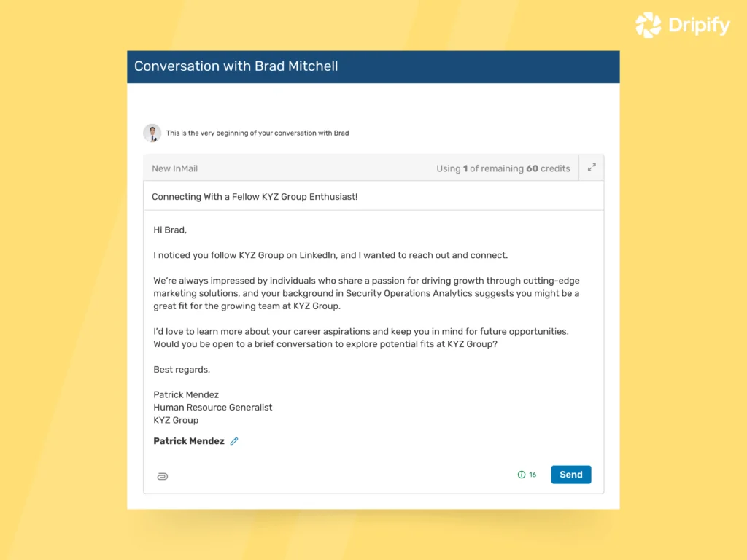The image size is (747, 560).
Task: Click the Human Resource Generalist title line
Action: pyautogui.click(x=212, y=407)
